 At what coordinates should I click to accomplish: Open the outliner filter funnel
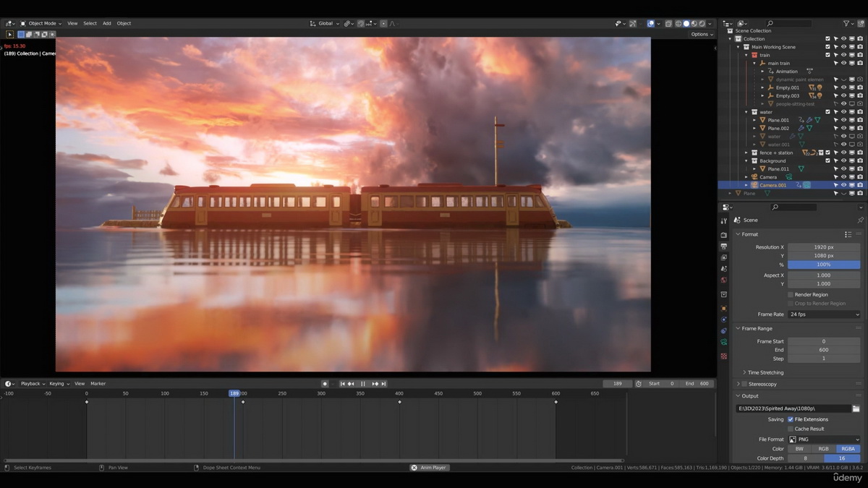click(x=848, y=23)
